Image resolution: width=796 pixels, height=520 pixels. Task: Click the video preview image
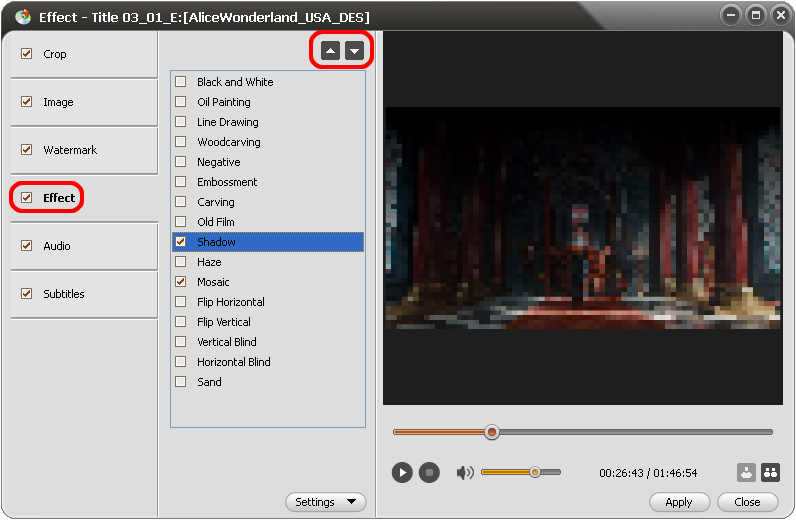coord(583,218)
